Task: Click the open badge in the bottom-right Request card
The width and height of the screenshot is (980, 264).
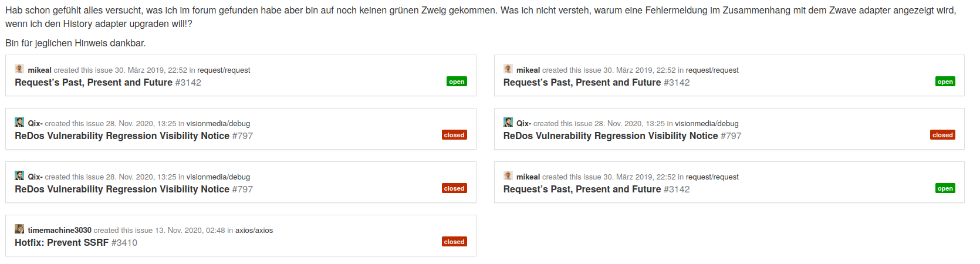Action: coord(945,188)
